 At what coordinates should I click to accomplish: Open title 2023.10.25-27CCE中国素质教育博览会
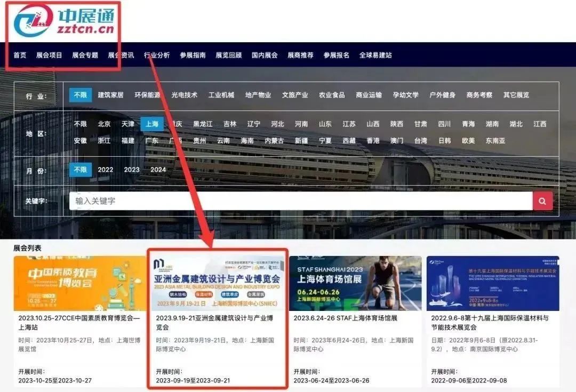79,323
